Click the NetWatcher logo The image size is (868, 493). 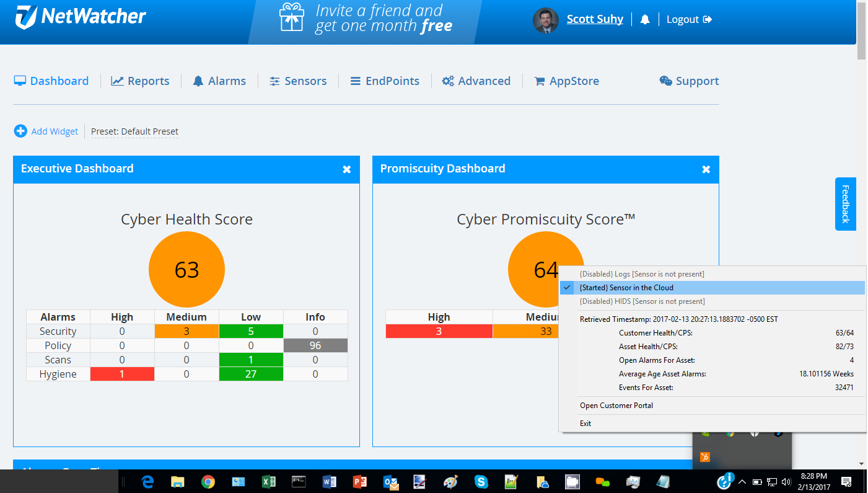81,17
